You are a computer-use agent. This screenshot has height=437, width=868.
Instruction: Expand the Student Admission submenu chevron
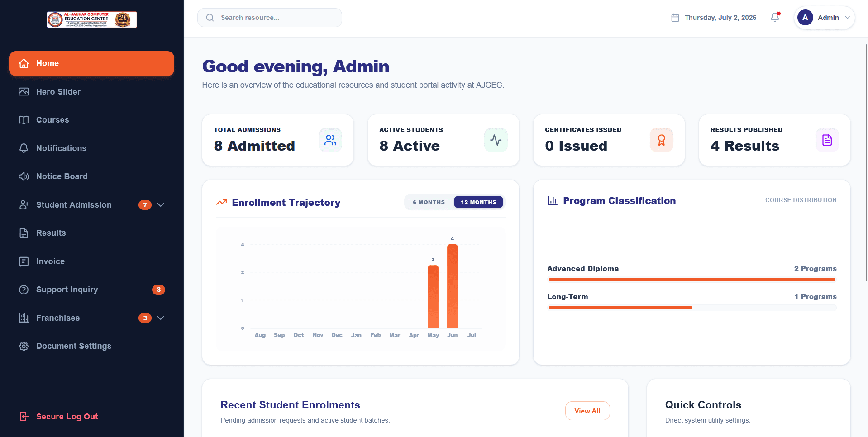[161, 205]
